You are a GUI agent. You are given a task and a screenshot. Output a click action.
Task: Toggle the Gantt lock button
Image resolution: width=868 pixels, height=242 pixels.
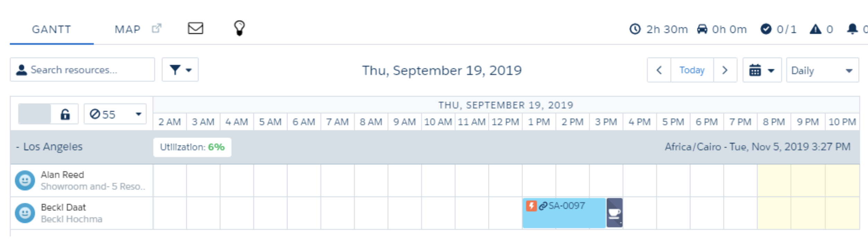click(65, 114)
